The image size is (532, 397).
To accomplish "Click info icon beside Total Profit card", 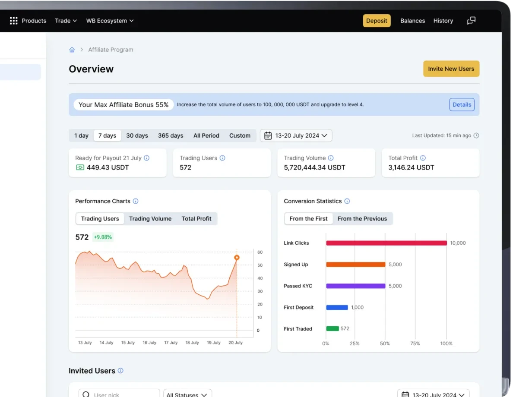I will [423, 158].
